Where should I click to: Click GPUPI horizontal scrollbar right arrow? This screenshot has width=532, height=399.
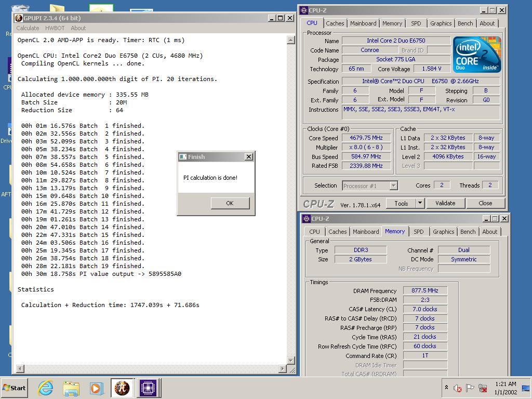283,368
